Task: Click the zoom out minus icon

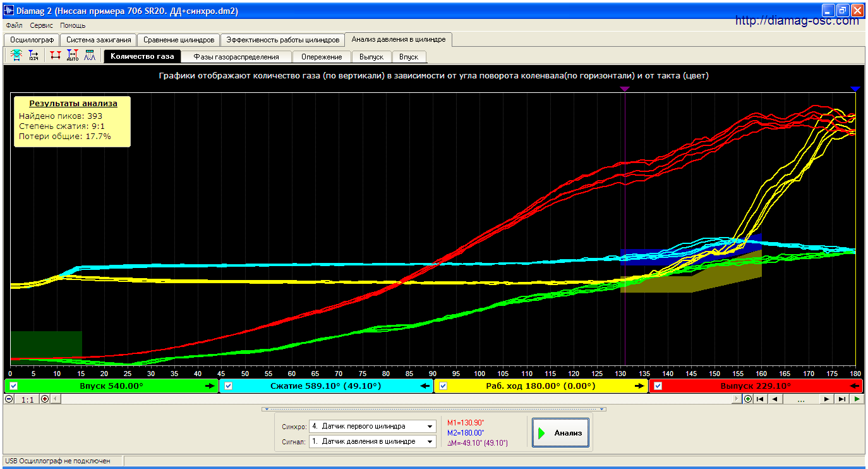Action: [x=9, y=399]
